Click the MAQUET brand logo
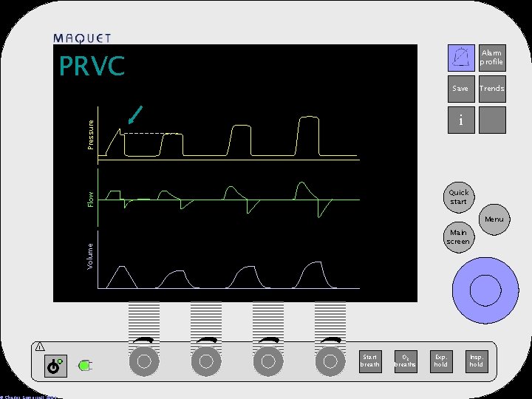The width and height of the screenshot is (532, 399). point(82,38)
